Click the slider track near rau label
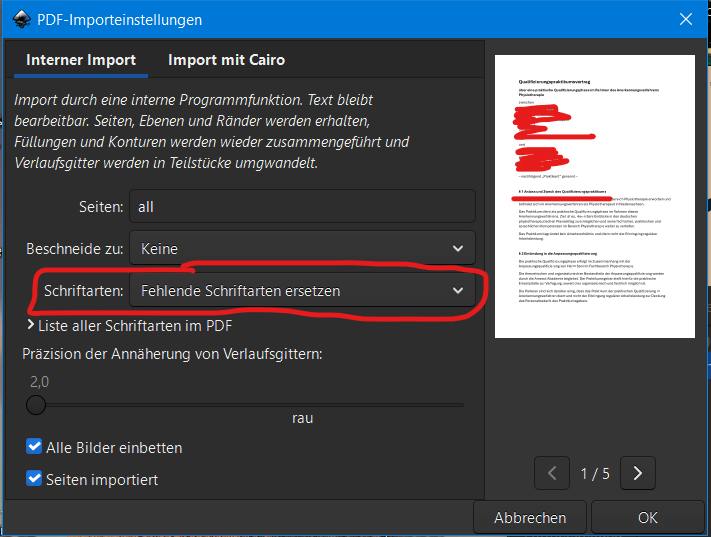This screenshot has height=537, width=711. click(x=302, y=405)
